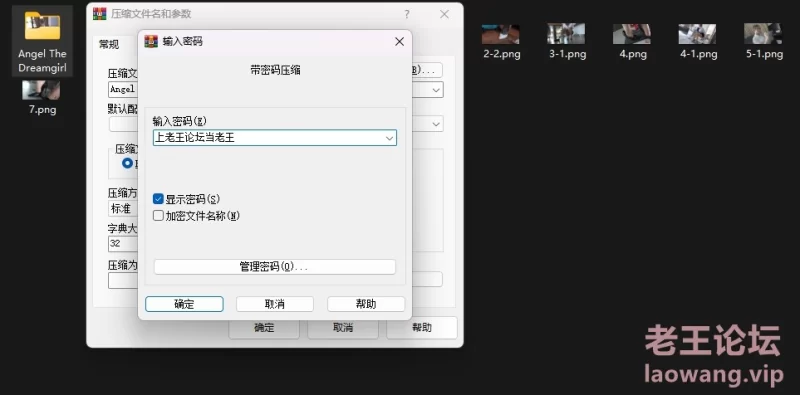The width and height of the screenshot is (800, 395).
Task: Click the dictionary size field showing 32
Action: tap(123, 244)
